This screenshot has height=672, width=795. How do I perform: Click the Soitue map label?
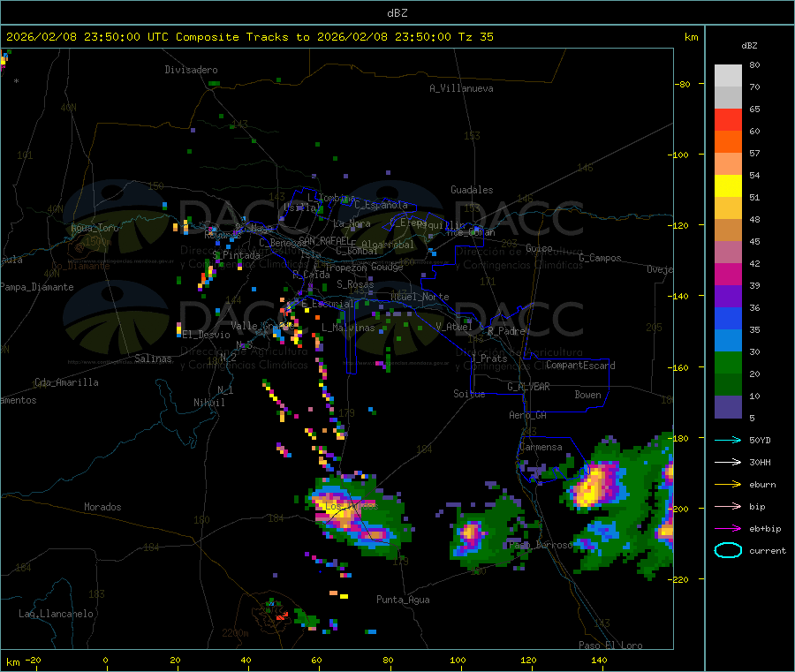point(469,394)
